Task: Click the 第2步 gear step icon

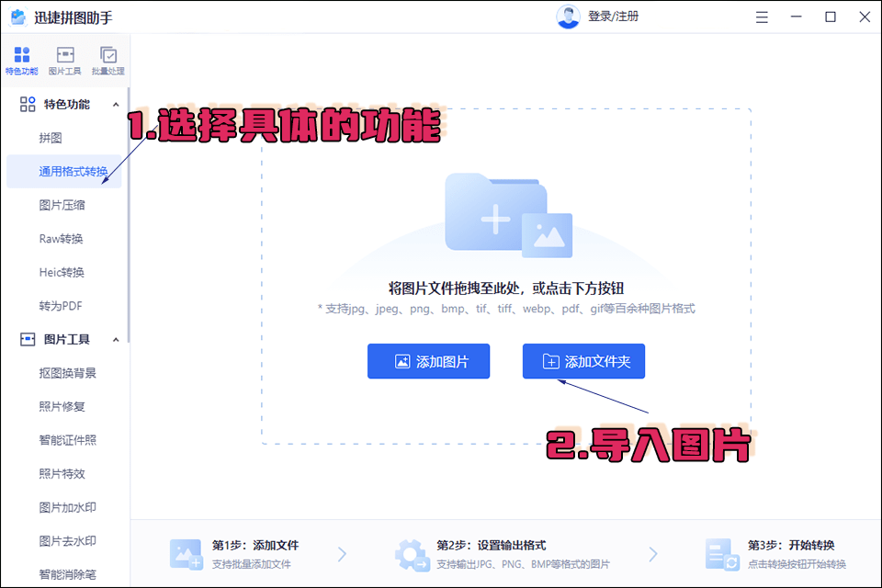Action: tap(413, 555)
